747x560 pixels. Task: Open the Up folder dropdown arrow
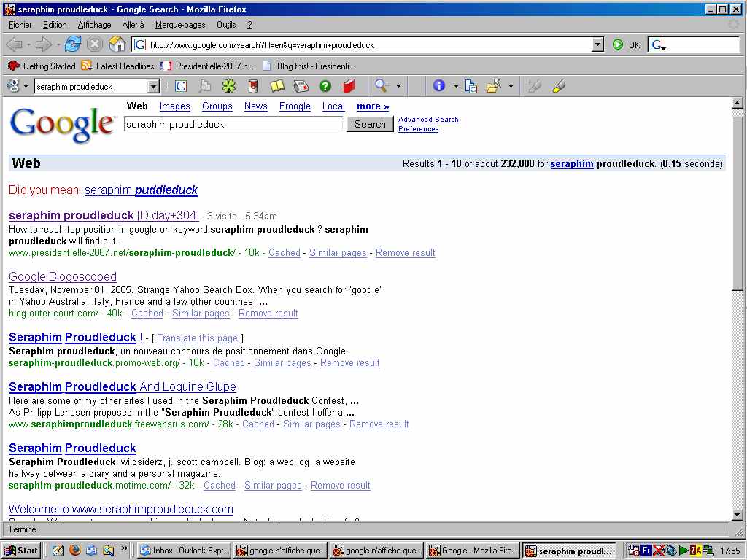(x=511, y=87)
